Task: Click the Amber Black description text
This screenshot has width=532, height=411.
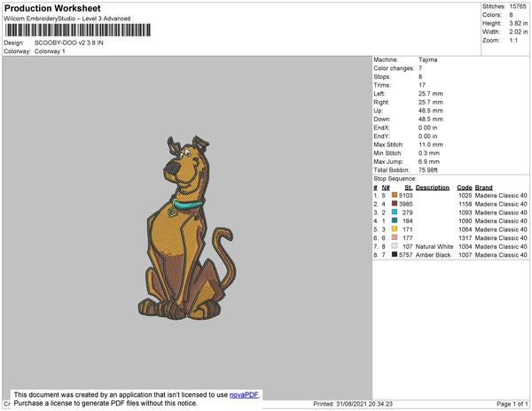Action: pos(433,255)
